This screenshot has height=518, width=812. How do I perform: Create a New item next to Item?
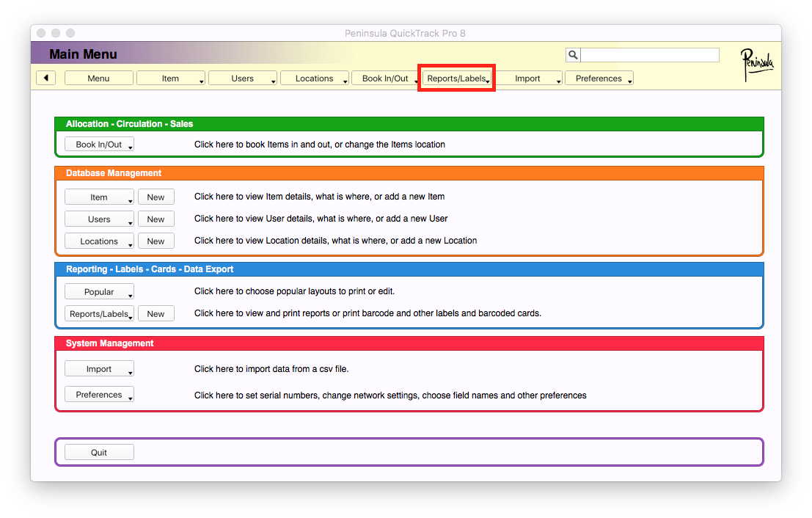tap(156, 197)
